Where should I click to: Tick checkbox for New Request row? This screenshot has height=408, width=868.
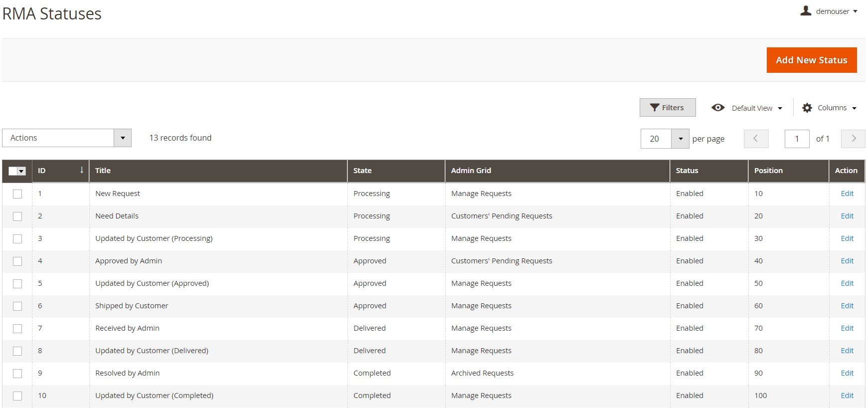[x=17, y=194]
